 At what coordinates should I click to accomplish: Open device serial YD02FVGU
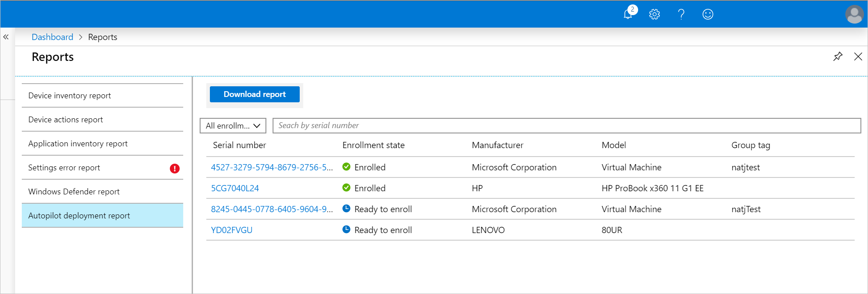pos(232,230)
